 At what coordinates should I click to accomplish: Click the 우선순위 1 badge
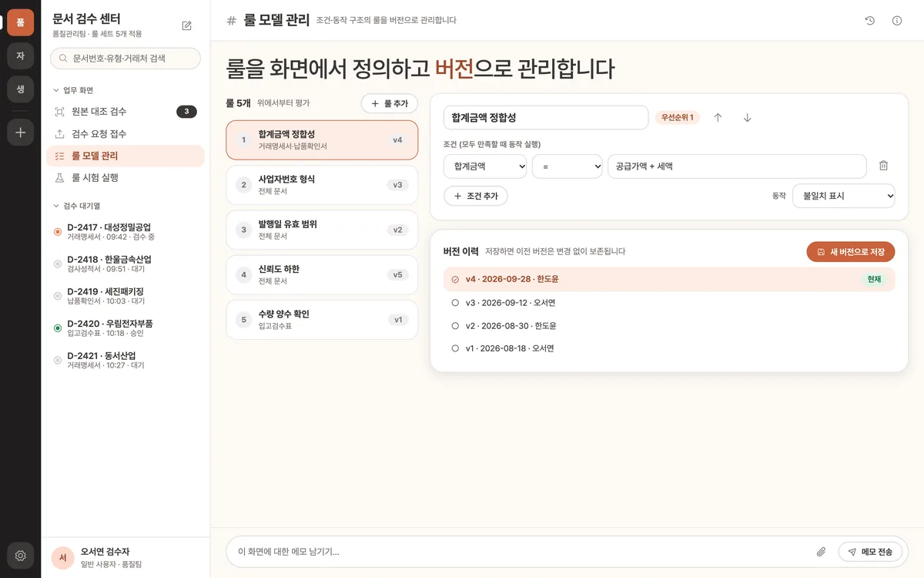[x=678, y=118]
